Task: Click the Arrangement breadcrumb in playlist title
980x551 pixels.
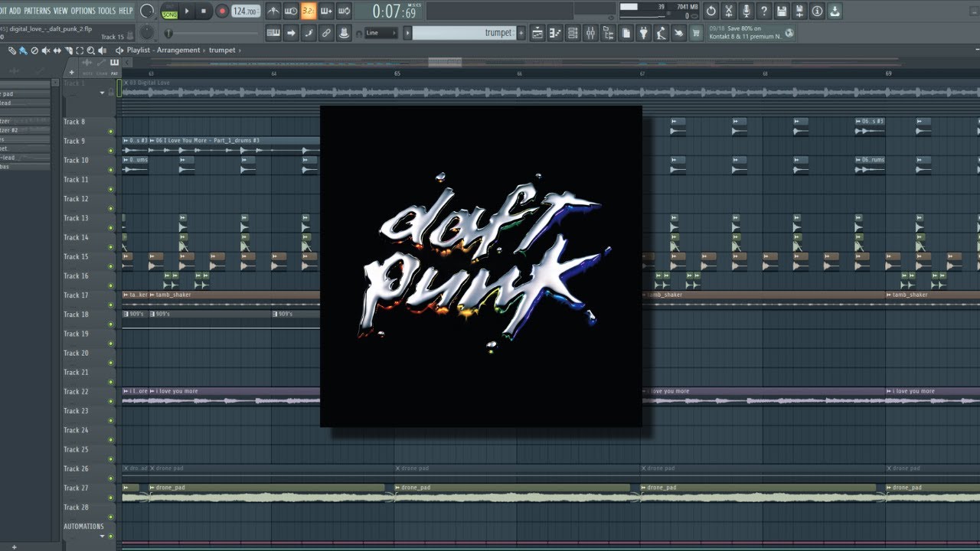Action: coord(179,50)
